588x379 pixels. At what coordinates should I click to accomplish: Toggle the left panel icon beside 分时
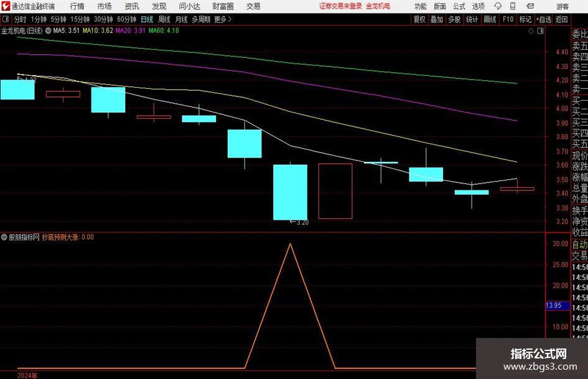[6, 19]
